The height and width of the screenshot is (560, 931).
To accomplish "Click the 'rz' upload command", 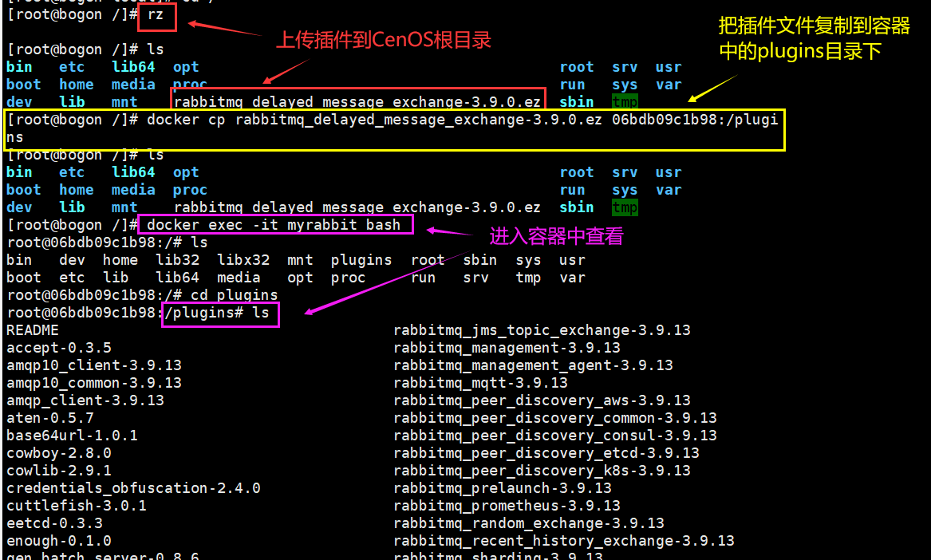I will (156, 15).
